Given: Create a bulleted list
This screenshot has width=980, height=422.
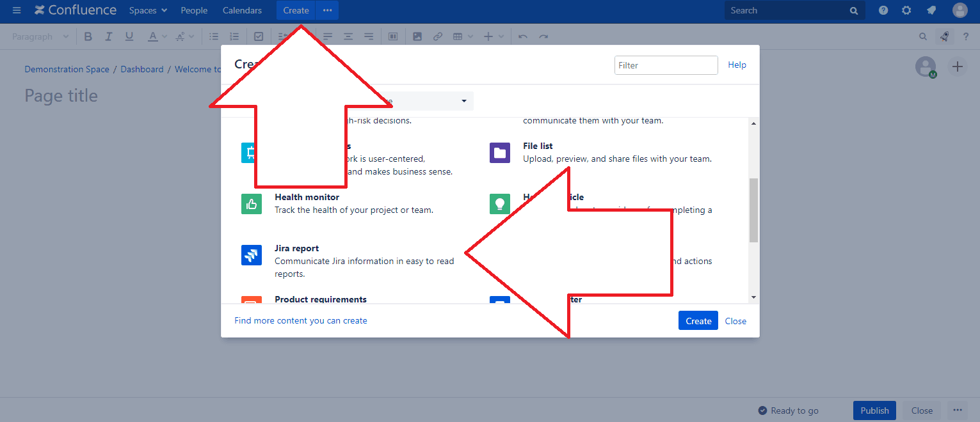Looking at the screenshot, I should coord(214,36).
